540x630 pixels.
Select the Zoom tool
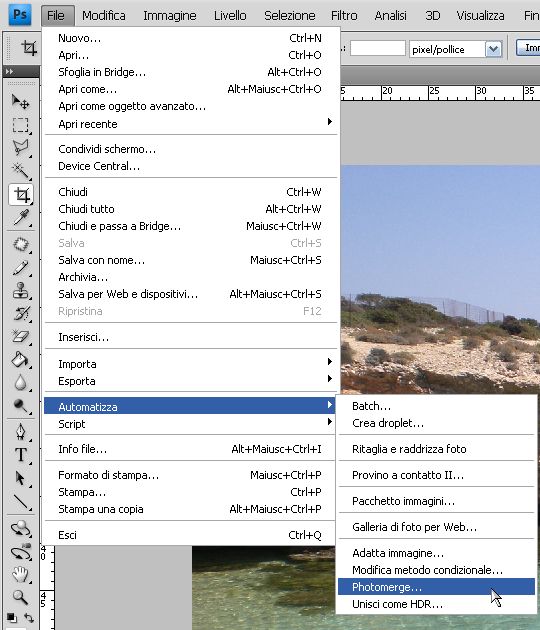pos(20,597)
